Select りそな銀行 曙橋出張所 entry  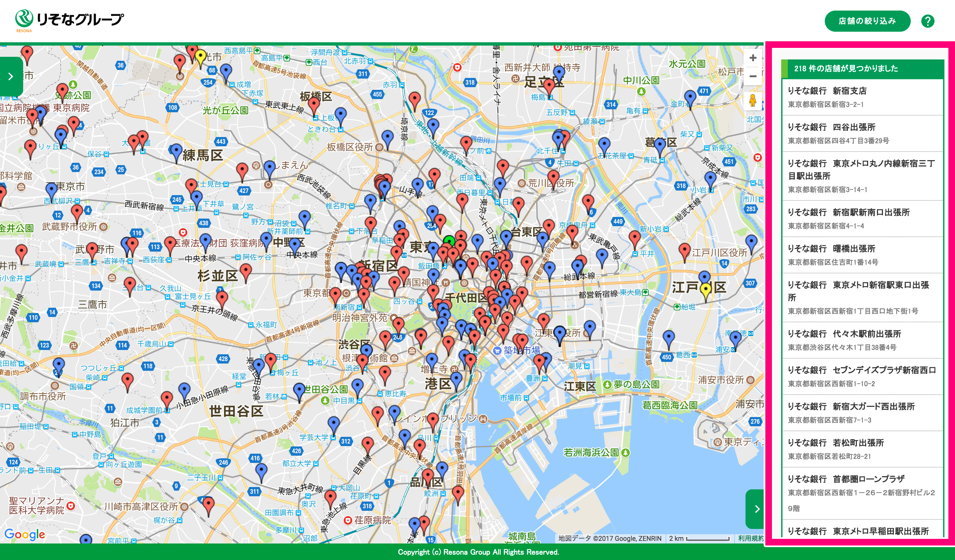(862, 255)
